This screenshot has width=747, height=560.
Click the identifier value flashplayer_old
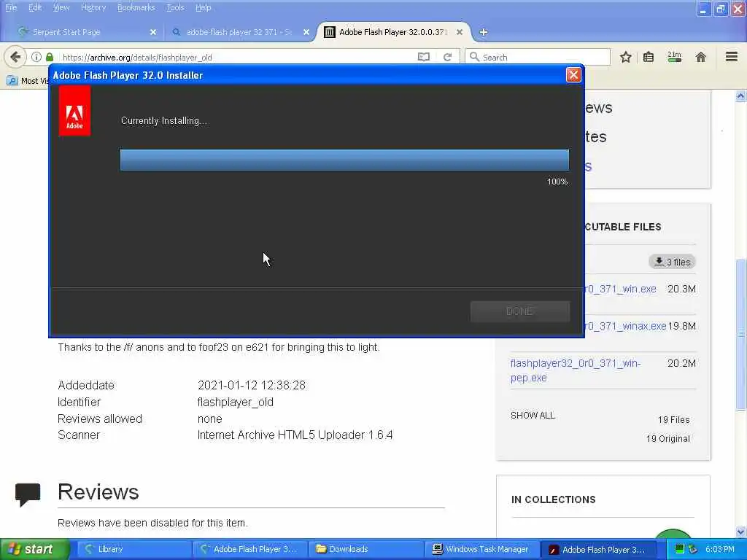point(236,402)
